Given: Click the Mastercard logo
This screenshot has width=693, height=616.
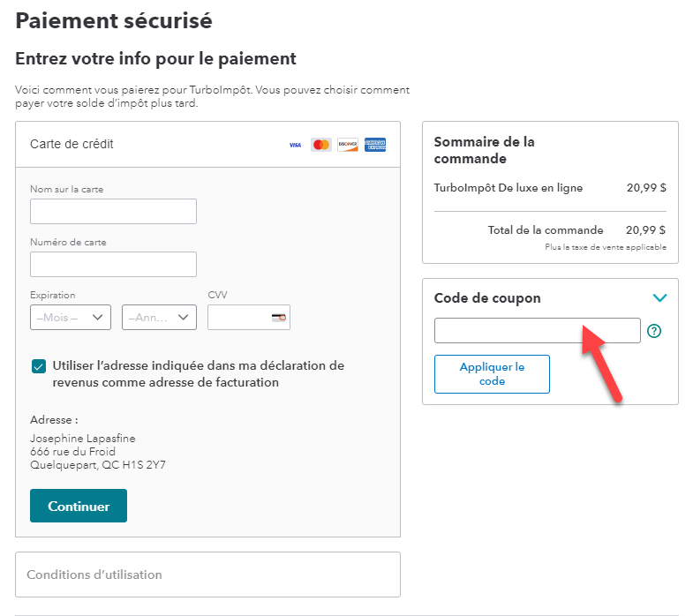Looking at the screenshot, I should click(321, 145).
